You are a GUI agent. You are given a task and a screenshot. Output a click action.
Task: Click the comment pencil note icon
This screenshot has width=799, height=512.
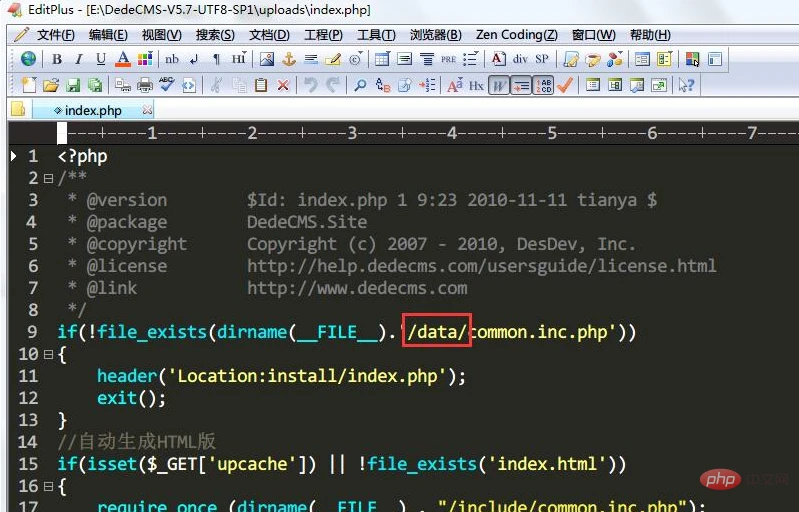[333, 59]
